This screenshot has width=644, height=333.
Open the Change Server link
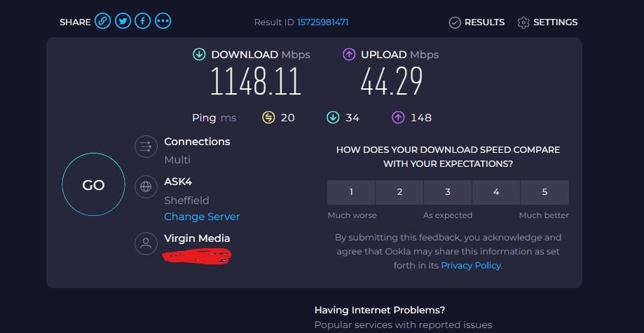(x=202, y=217)
